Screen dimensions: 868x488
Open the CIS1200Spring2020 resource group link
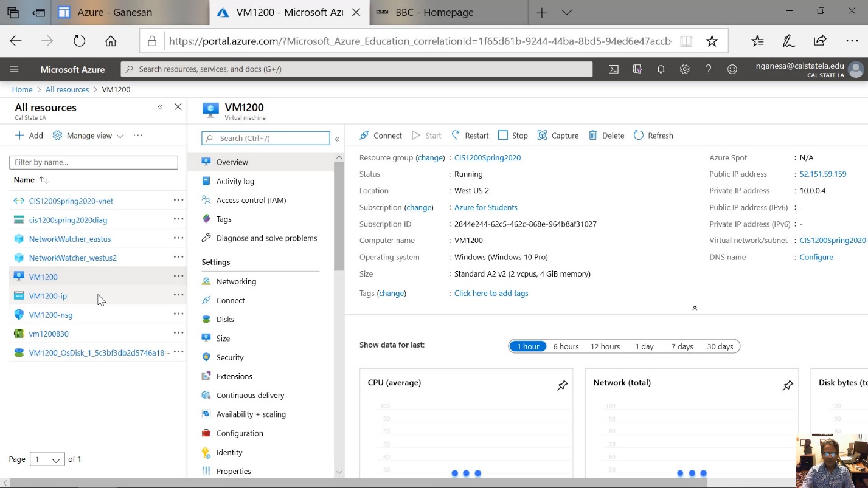coord(487,157)
